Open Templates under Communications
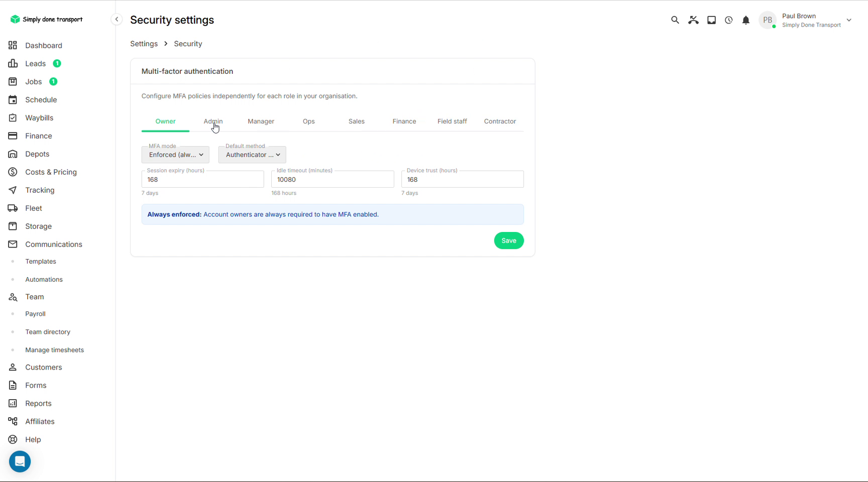The image size is (868, 482). point(41,262)
